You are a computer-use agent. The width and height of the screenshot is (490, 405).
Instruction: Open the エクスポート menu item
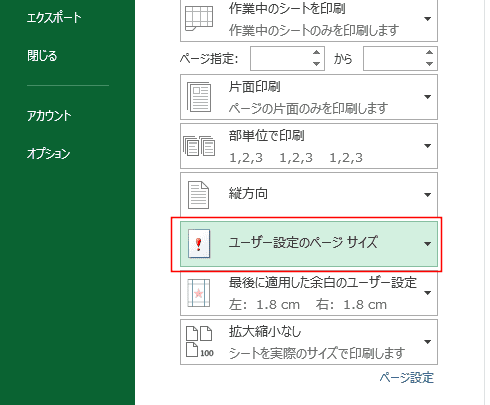(x=54, y=18)
